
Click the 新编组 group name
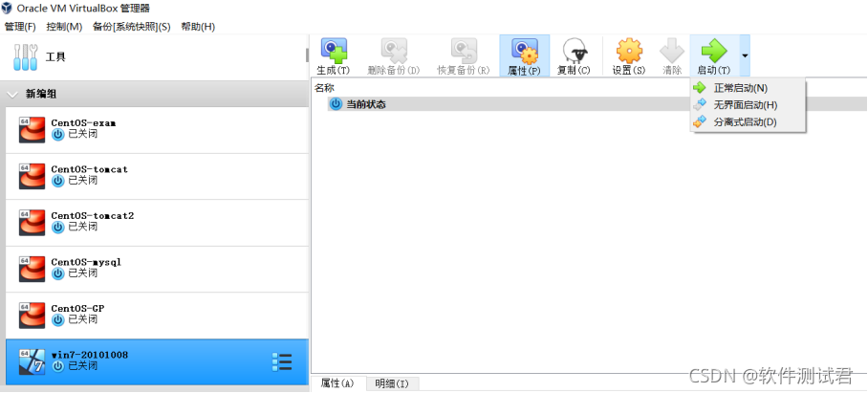(x=41, y=95)
